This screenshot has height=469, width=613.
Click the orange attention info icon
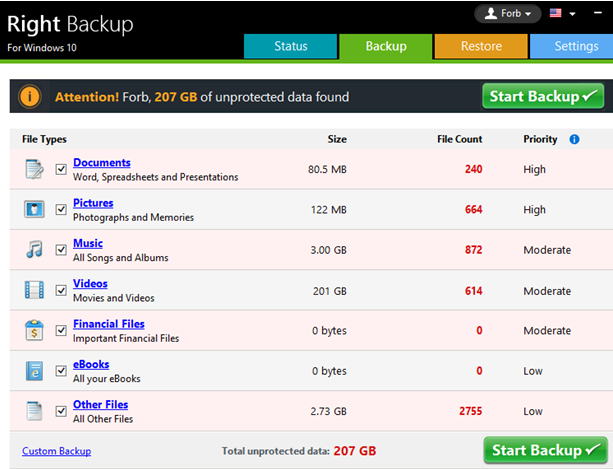point(30,96)
